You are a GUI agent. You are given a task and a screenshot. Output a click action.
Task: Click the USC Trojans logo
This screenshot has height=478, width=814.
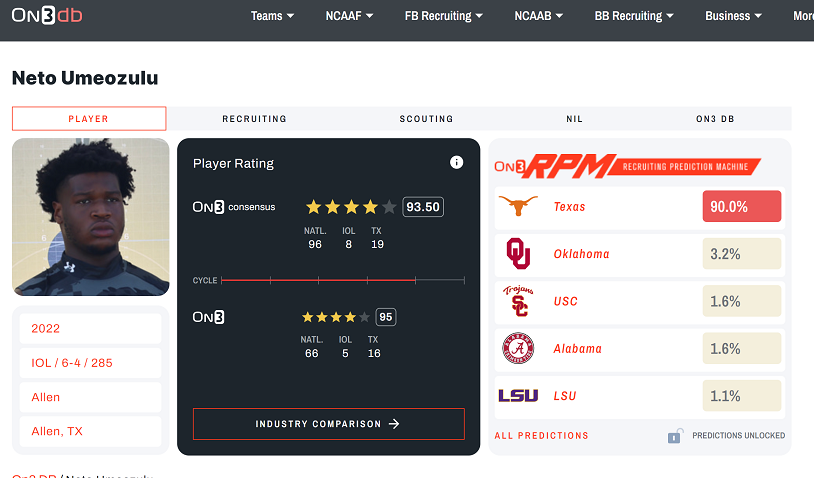tap(518, 301)
